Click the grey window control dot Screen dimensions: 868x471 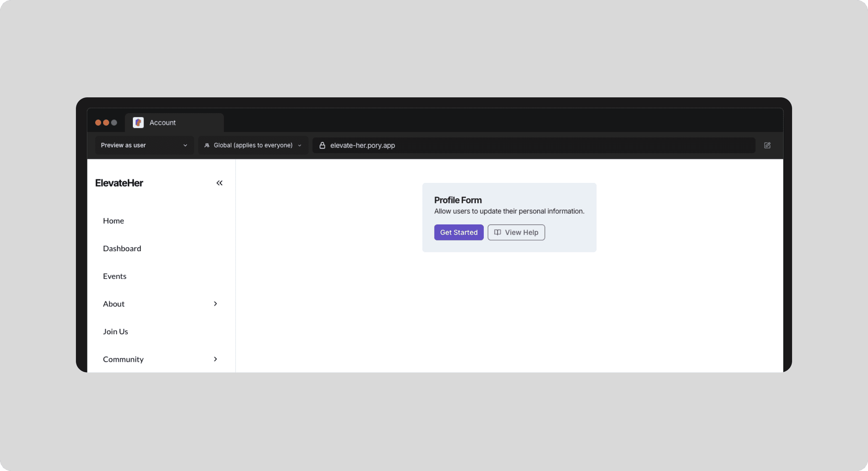(x=114, y=122)
